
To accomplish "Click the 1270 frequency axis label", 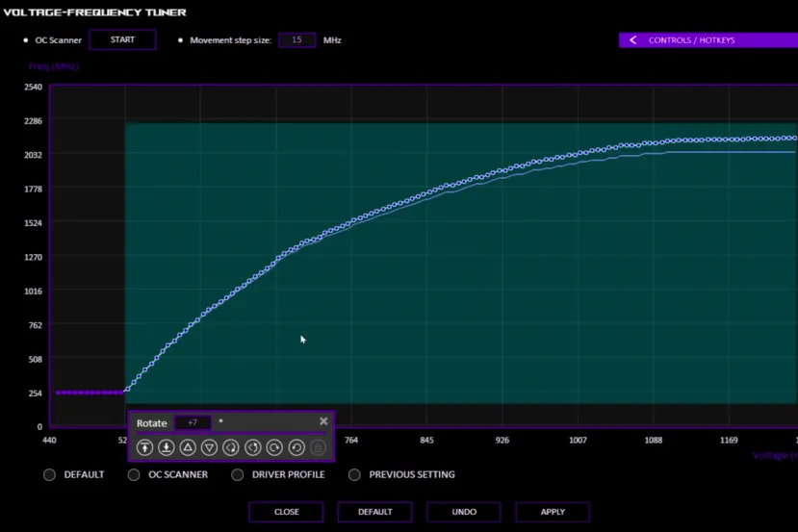I will (33, 258).
